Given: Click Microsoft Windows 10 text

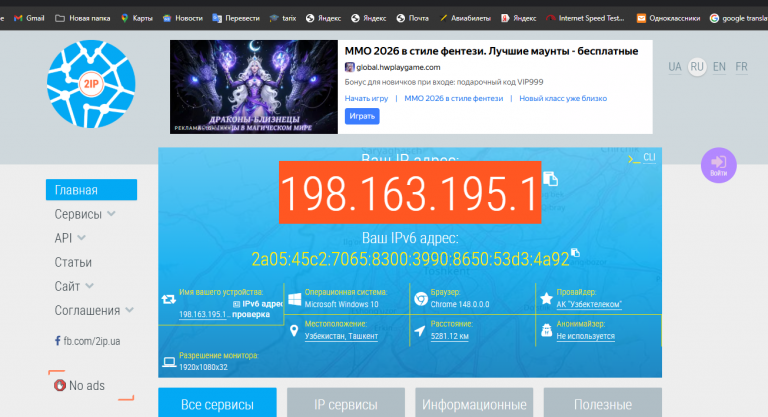Looking at the screenshot, I should pyautogui.click(x=341, y=304).
